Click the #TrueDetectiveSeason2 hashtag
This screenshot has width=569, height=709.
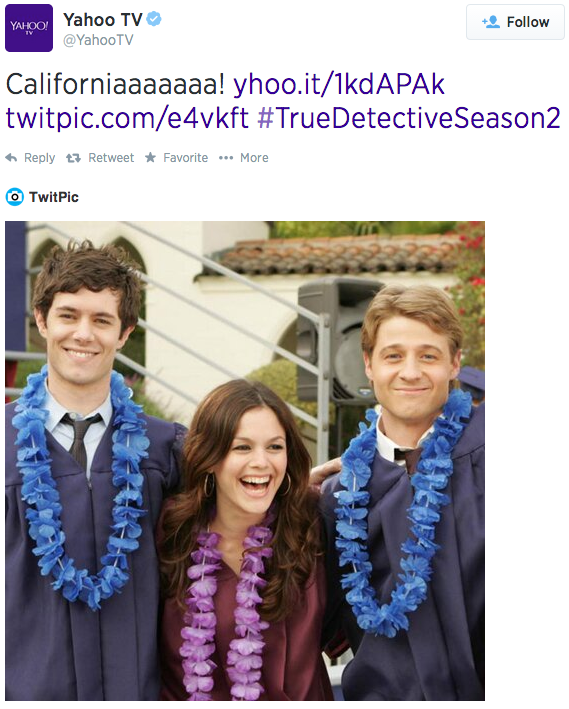pyautogui.click(x=409, y=118)
